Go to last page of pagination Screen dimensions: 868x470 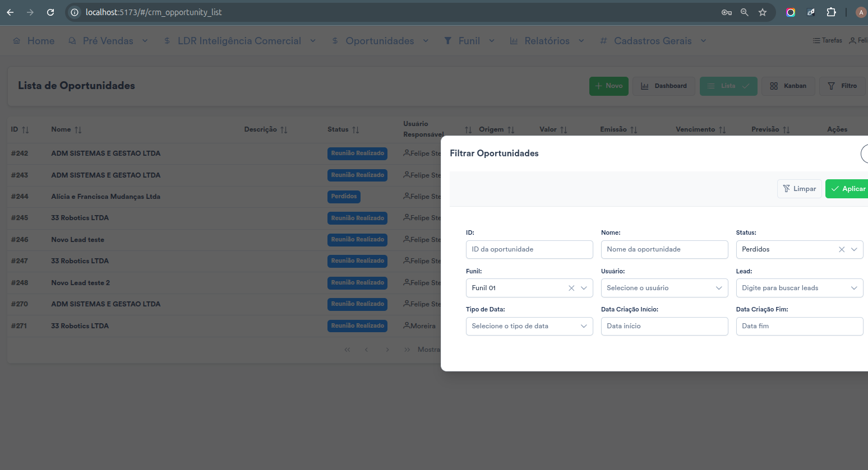(407, 350)
